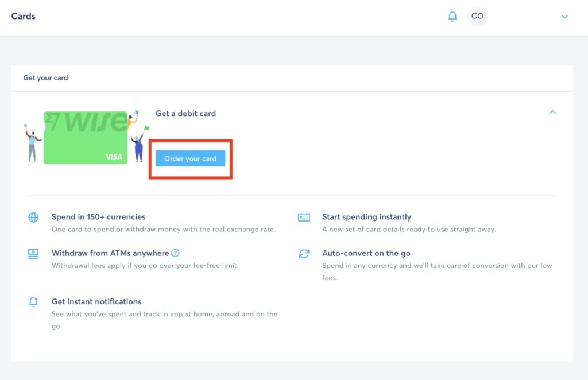
Task: Click the Withdraw from ATMs anywhere heading
Action: click(x=110, y=253)
